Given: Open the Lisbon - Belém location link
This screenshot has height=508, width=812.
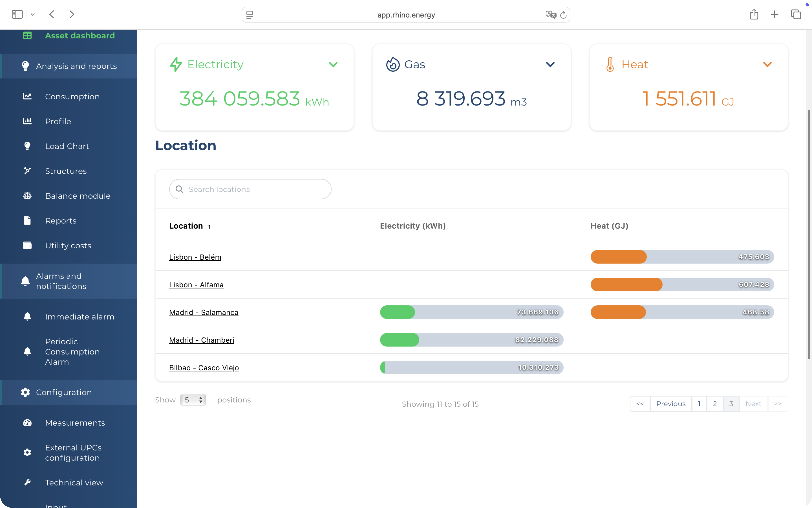Looking at the screenshot, I should click(x=195, y=257).
